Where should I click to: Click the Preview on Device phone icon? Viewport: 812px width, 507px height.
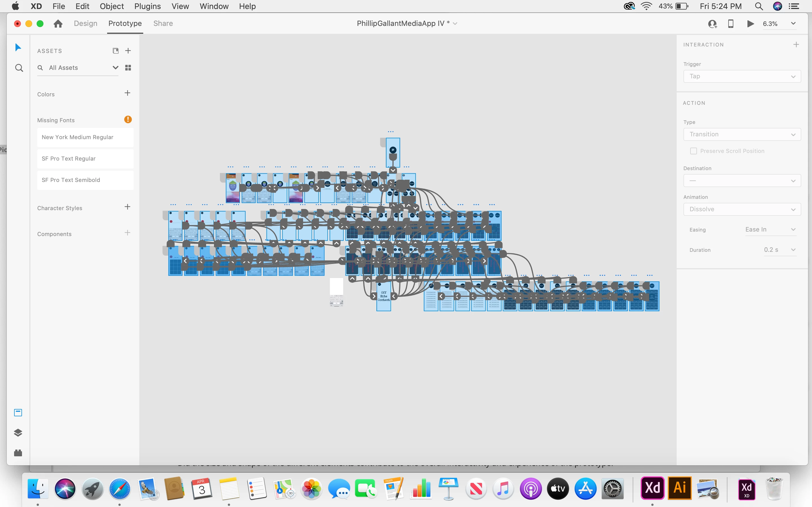(731, 23)
